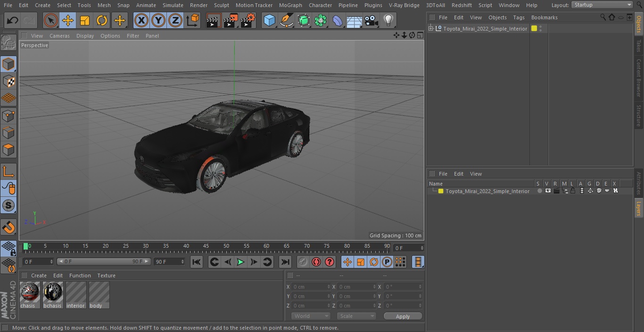Viewport: 644px width, 332px height.
Task: Open the viewport Cameras menu
Action: tap(60, 36)
